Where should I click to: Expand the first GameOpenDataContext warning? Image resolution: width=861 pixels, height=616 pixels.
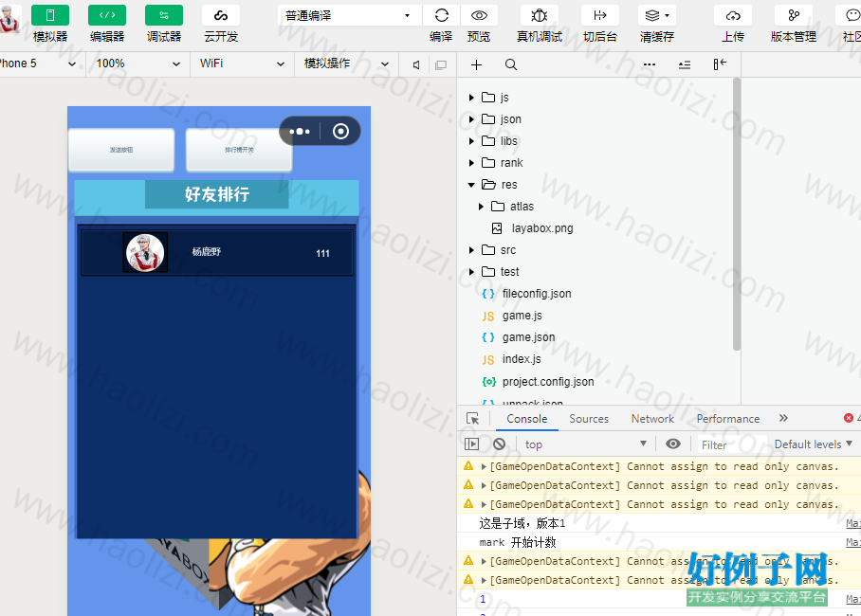click(x=484, y=466)
